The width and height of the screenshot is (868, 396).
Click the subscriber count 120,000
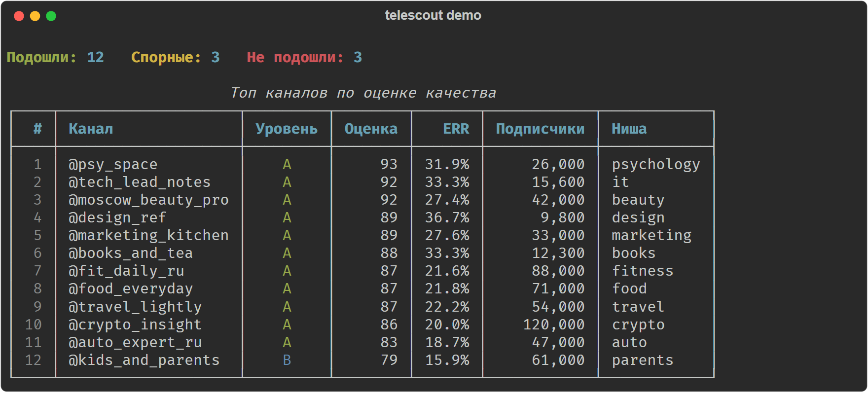pyautogui.click(x=554, y=324)
